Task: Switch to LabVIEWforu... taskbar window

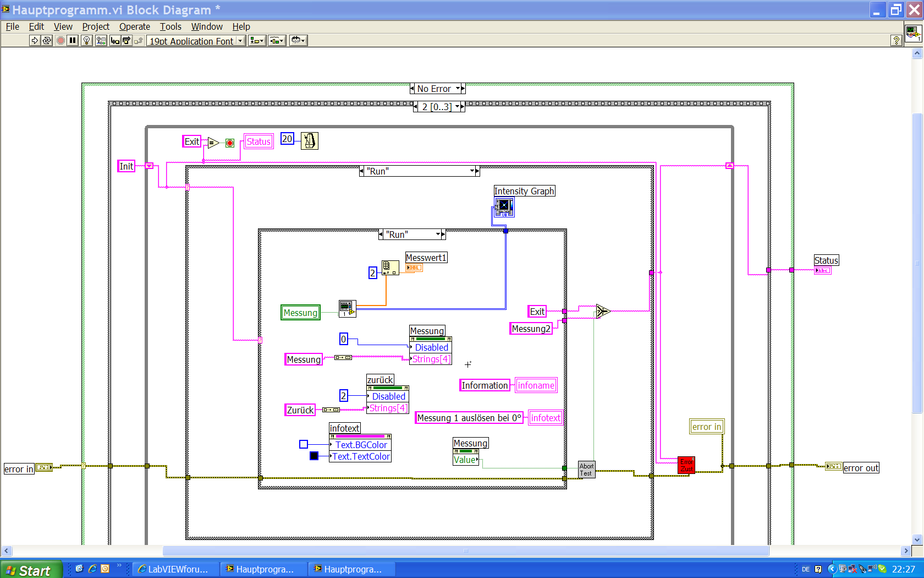Action: [x=175, y=569]
